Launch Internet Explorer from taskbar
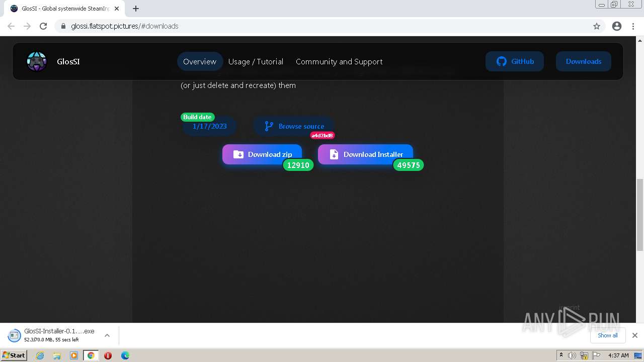This screenshot has width=644, height=362. tap(40, 355)
